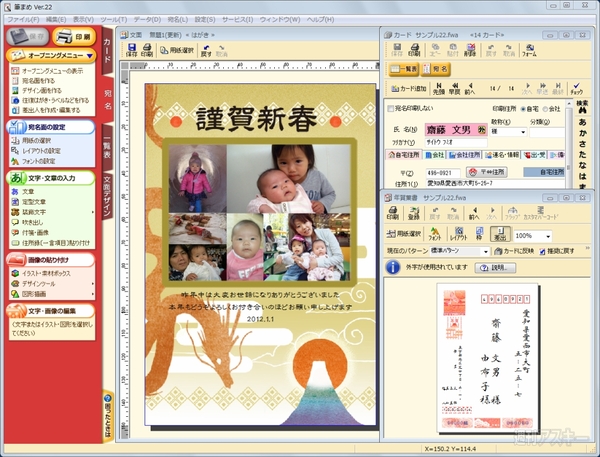Open 用紙選択 paper selection in the design window
This screenshot has height=457, width=600.
pos(176,50)
